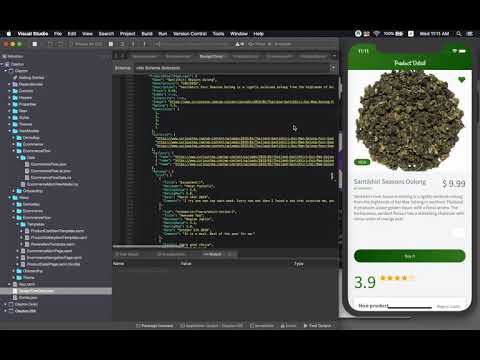
Task: Open the Edit menu
Action: point(72,34)
